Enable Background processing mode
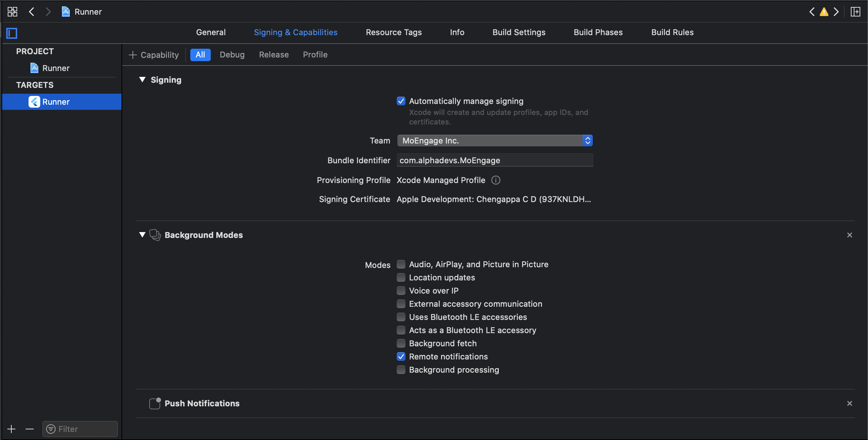Viewport: 868px width, 440px height. coord(401,370)
